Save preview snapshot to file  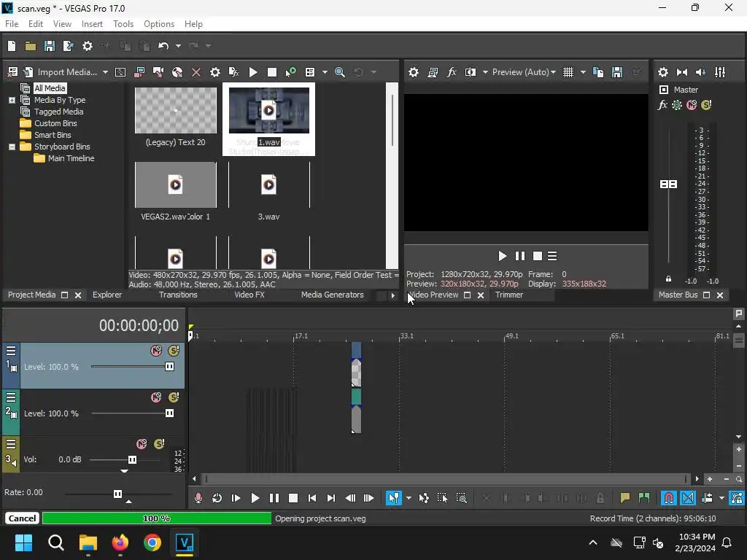[617, 72]
